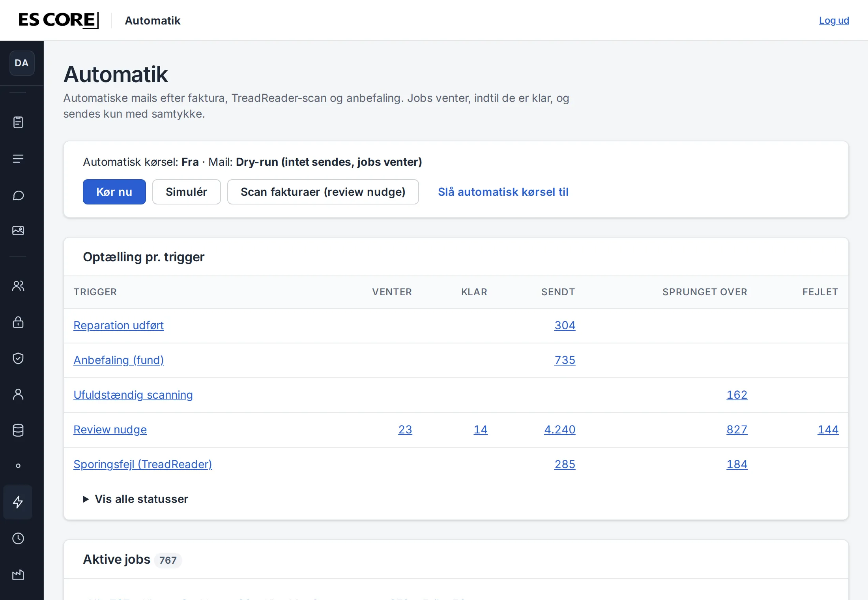Open the shield checkmark sidebar icon

point(18,358)
